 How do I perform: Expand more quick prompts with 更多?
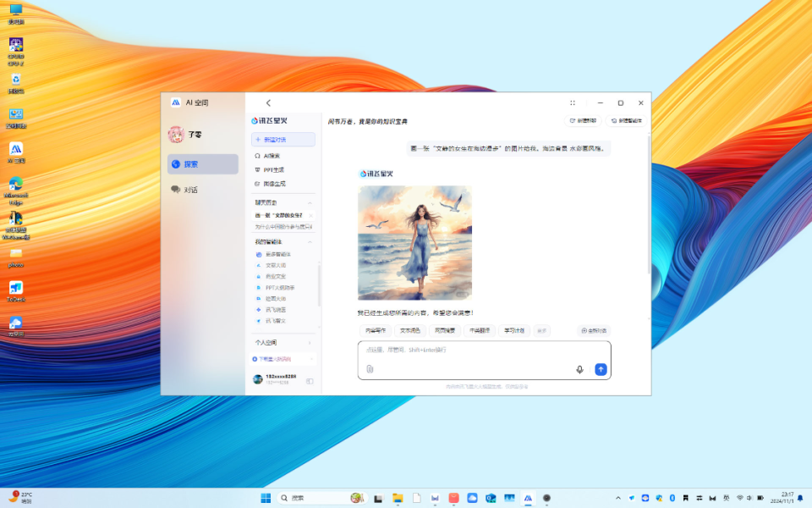click(541, 331)
